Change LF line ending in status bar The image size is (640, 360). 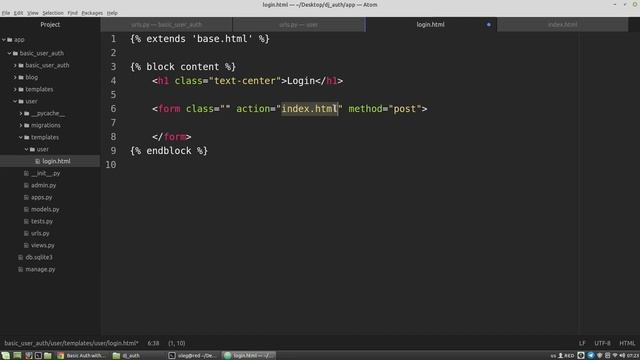tap(582, 343)
